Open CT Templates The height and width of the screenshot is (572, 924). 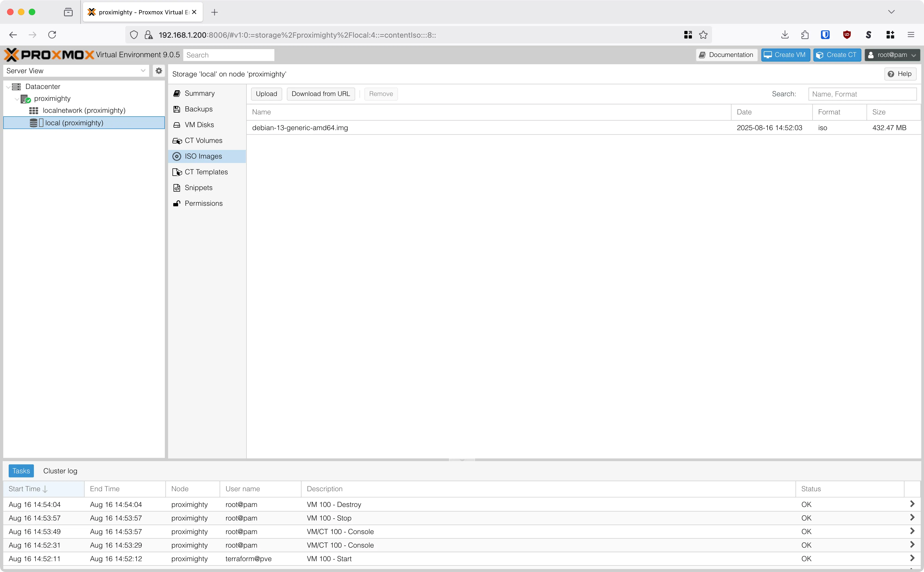pyautogui.click(x=206, y=172)
